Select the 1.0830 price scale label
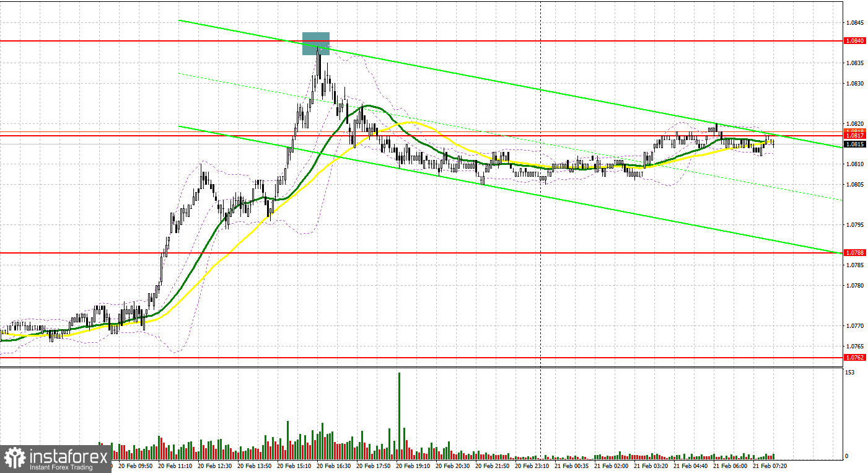This screenshot has width=868, height=473. 854,83
